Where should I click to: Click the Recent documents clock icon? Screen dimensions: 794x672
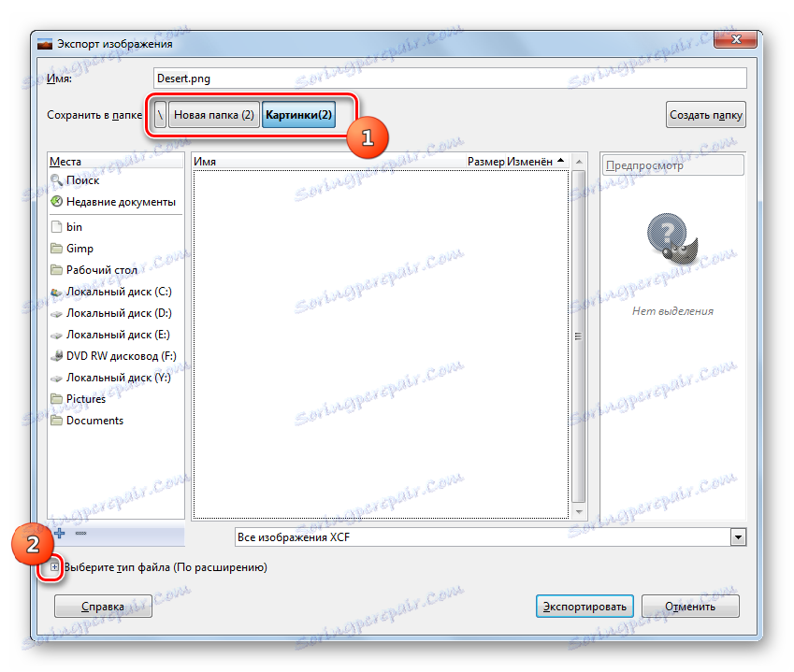57,201
